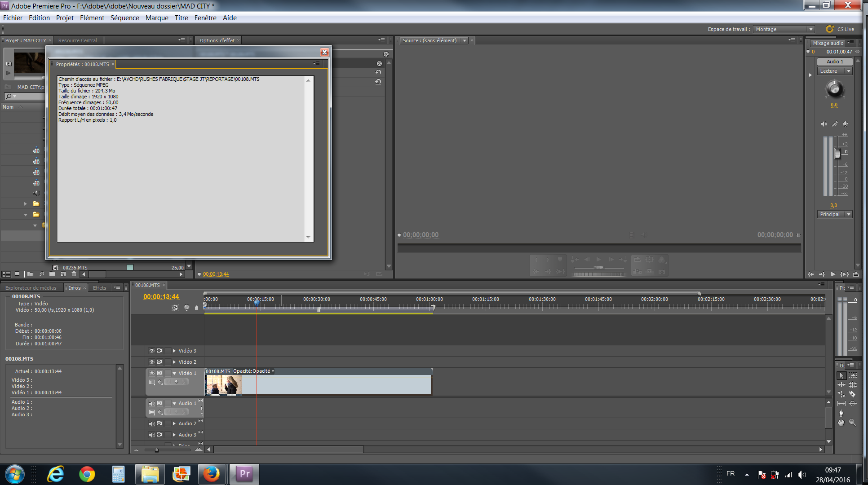
Task: Click the trash Clear icon in project panel
Action: tap(74, 274)
